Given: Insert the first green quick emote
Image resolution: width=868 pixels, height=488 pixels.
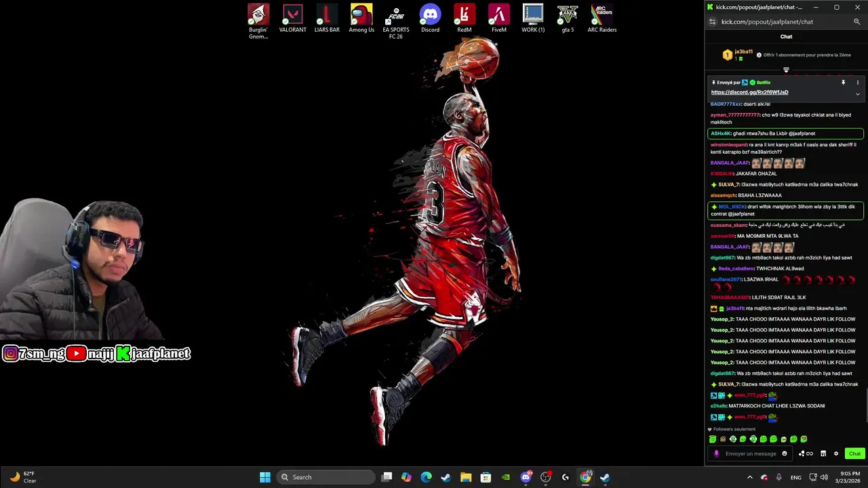Looking at the screenshot, I should pyautogui.click(x=713, y=439).
